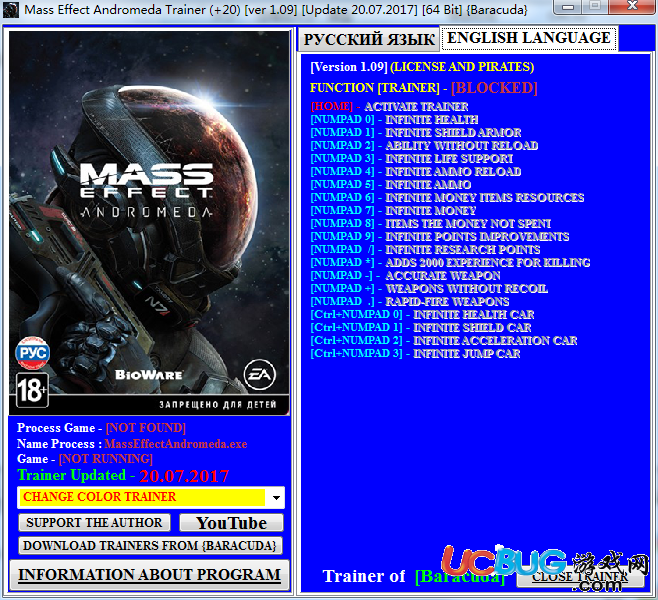
Task: Click the [Version 1.09] label
Action: click(x=348, y=67)
